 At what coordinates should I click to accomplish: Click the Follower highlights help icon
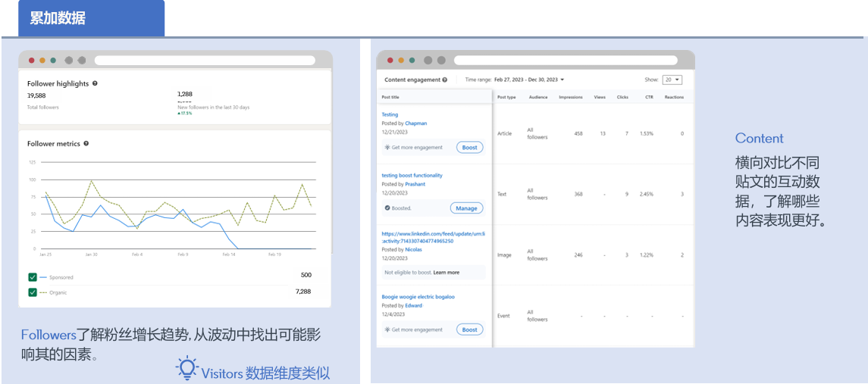coord(95,83)
